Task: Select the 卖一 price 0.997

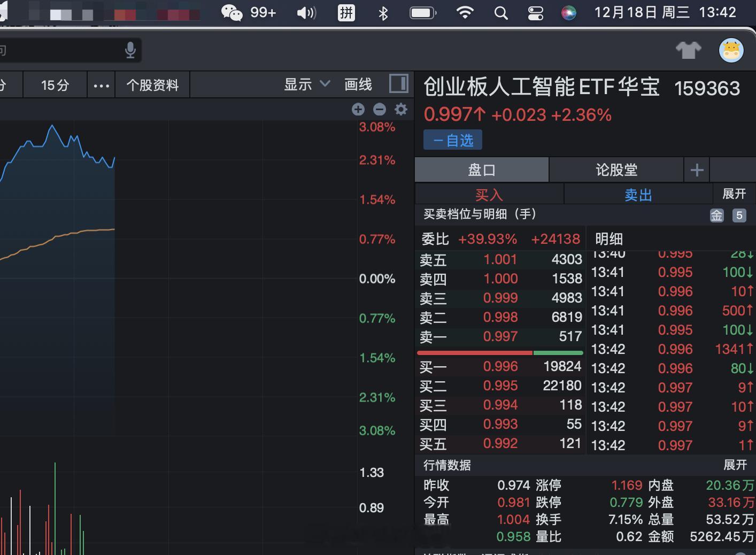Action: [x=500, y=336]
